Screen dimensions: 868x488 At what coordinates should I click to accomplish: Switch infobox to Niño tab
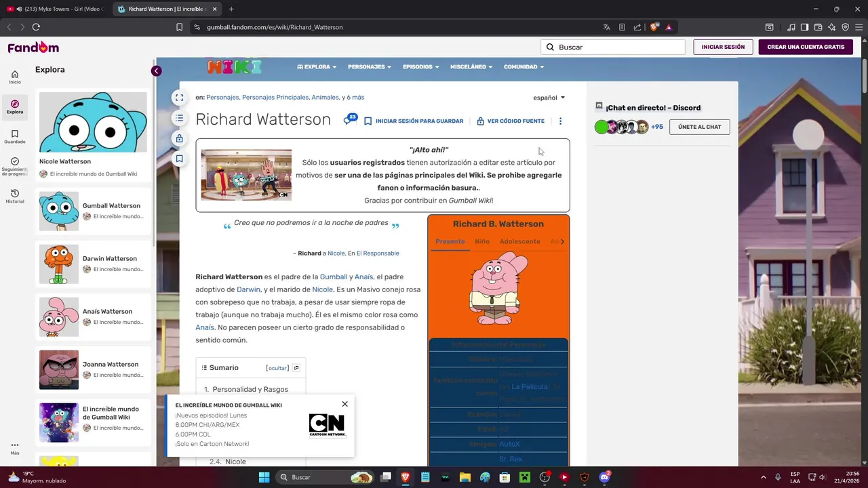coord(482,241)
